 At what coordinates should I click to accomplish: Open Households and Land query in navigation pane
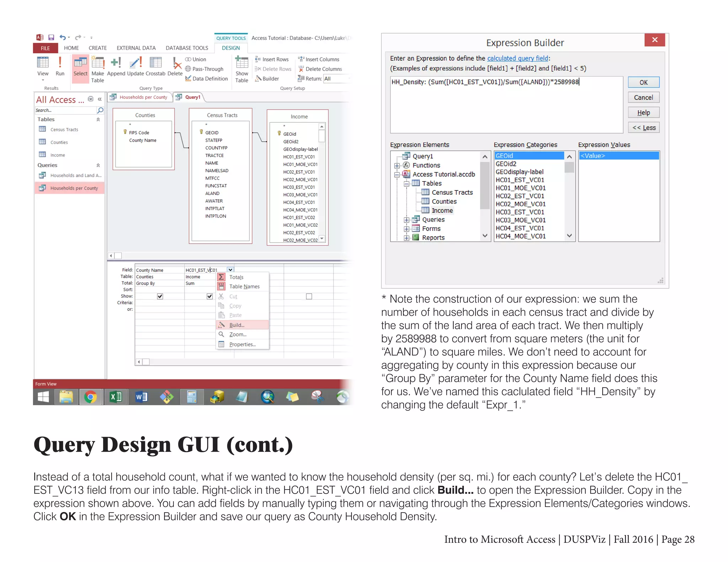click(70, 175)
